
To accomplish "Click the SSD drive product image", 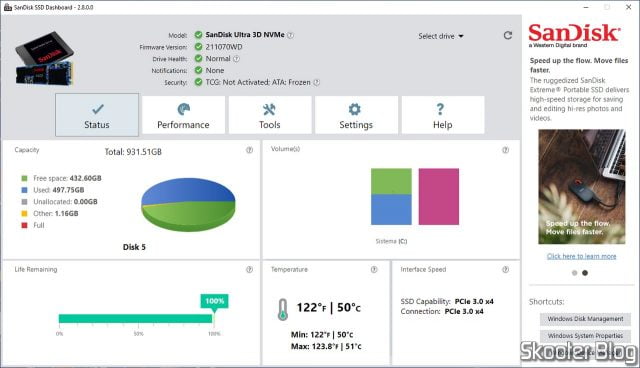I will [44, 58].
